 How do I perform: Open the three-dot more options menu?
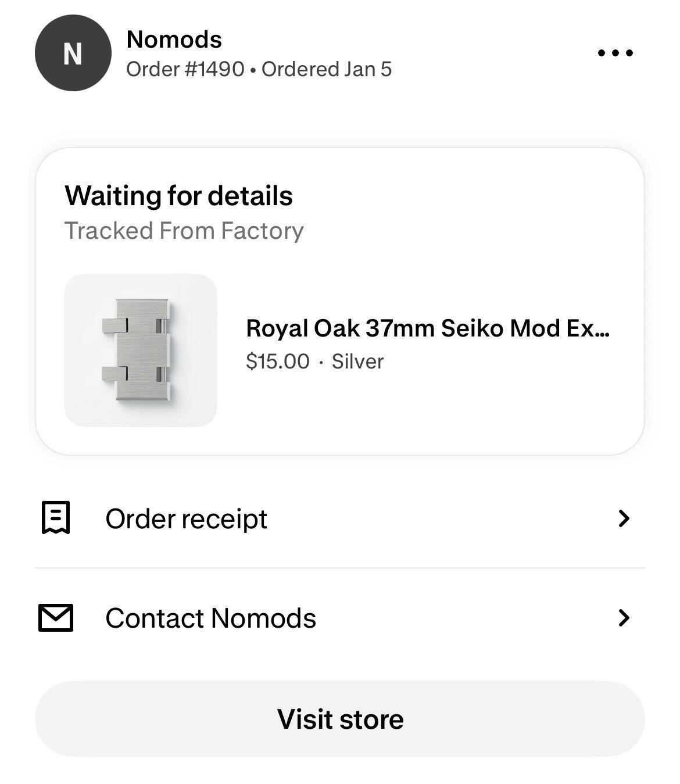(x=615, y=53)
